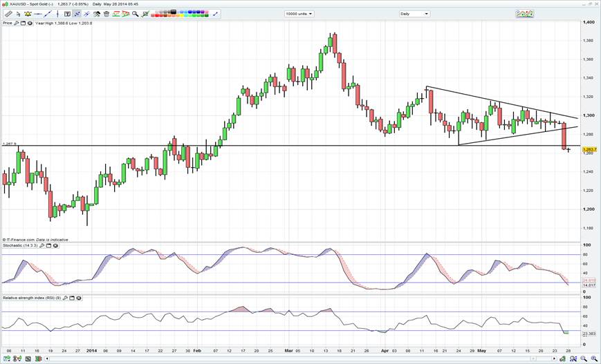Viewport: 601px width, 364px height.
Task: Select the text box annotation tool
Action: click(67, 14)
